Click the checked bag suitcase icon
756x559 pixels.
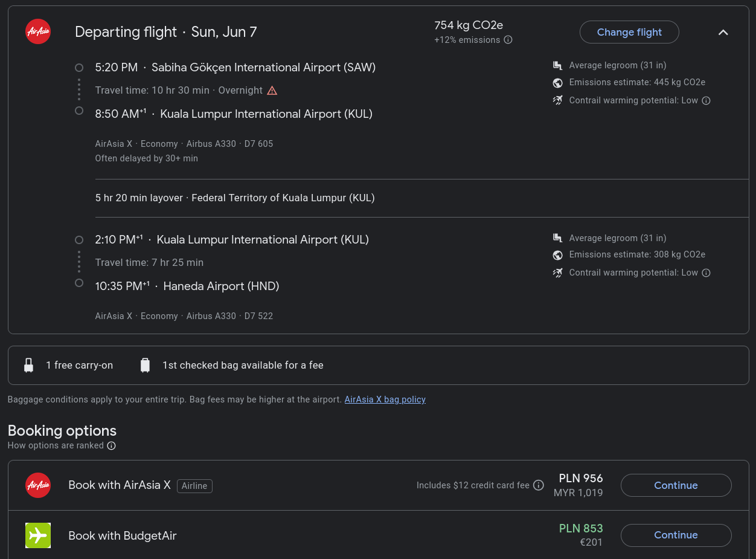pyautogui.click(x=145, y=365)
